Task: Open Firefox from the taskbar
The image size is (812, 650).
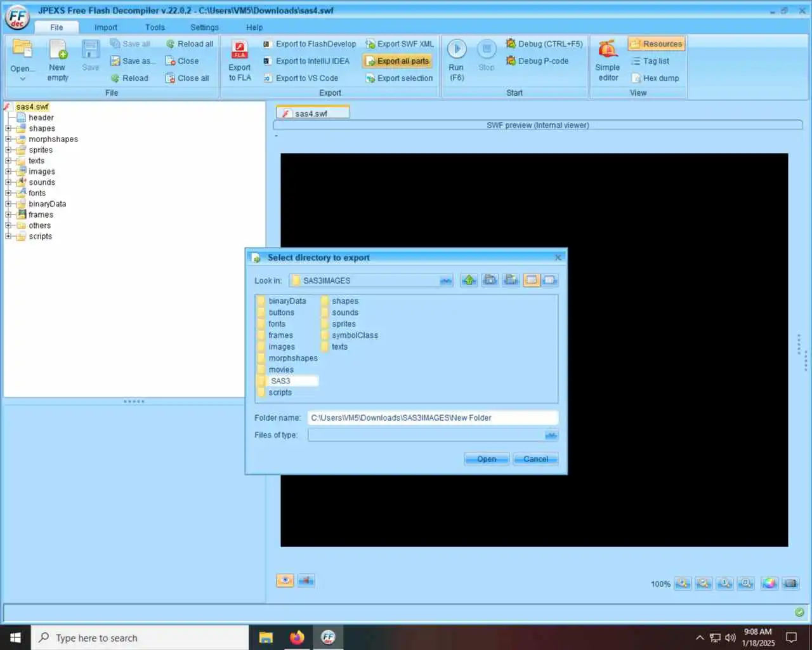Action: coord(297,637)
